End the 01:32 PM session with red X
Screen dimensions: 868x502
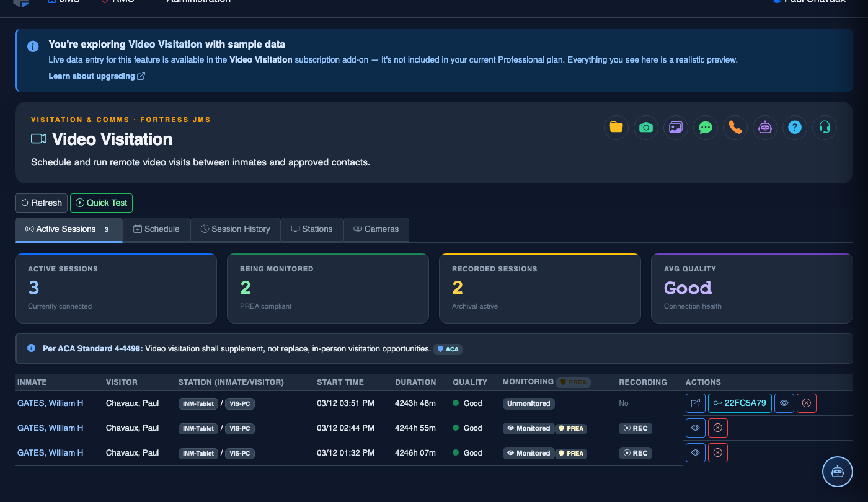coord(718,453)
